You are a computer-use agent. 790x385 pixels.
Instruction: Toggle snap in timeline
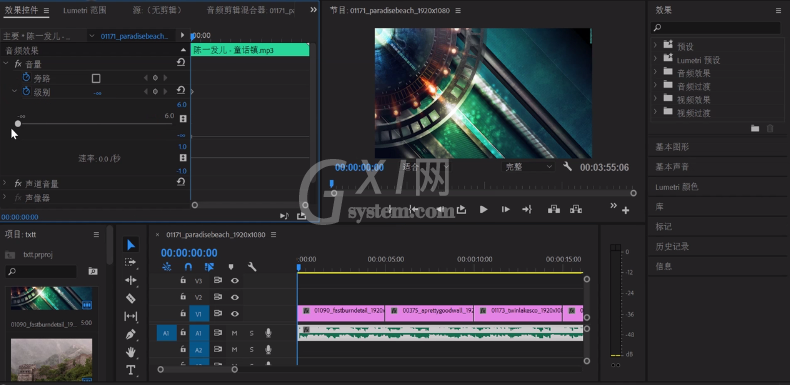coord(188,267)
